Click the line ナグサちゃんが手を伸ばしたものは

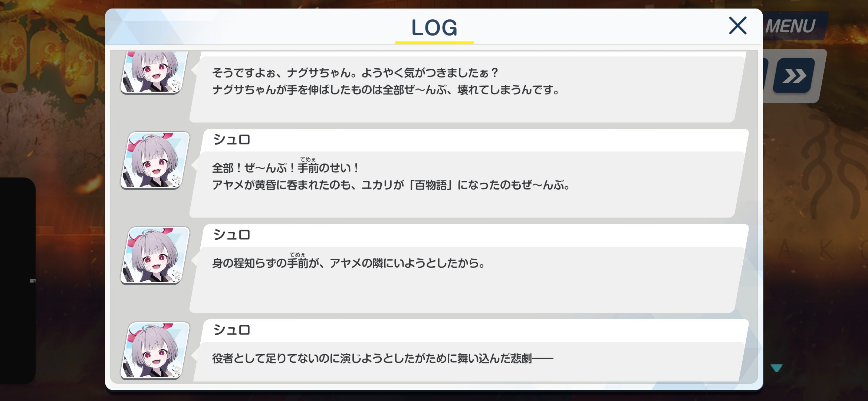(386, 90)
